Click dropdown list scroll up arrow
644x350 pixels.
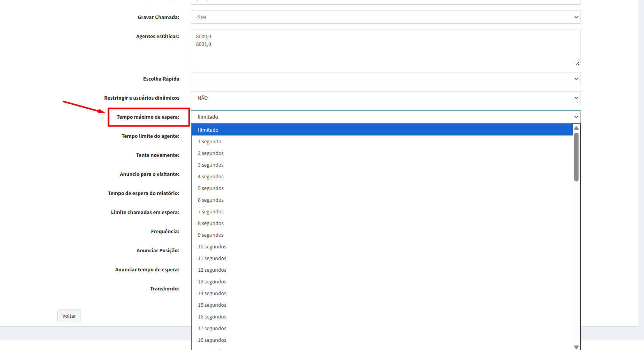point(576,128)
